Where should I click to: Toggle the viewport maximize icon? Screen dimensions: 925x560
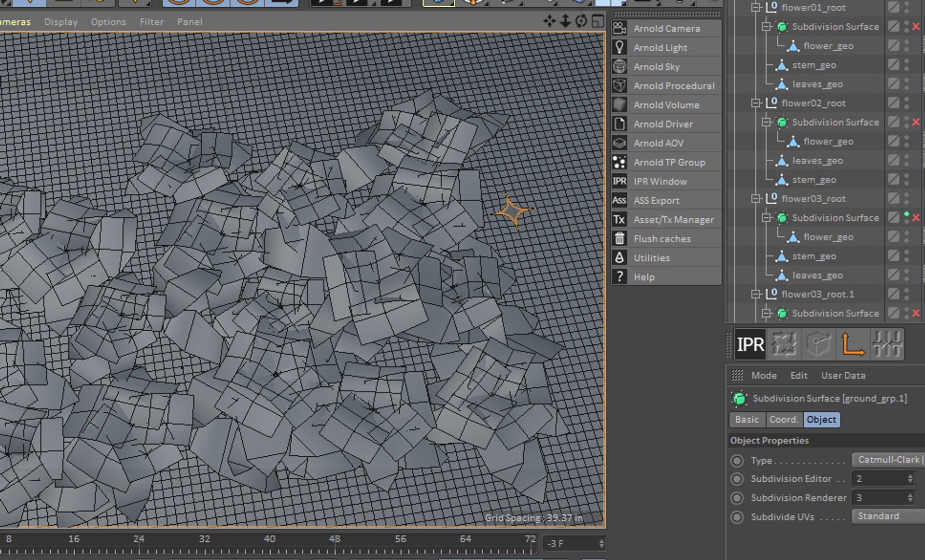click(598, 21)
